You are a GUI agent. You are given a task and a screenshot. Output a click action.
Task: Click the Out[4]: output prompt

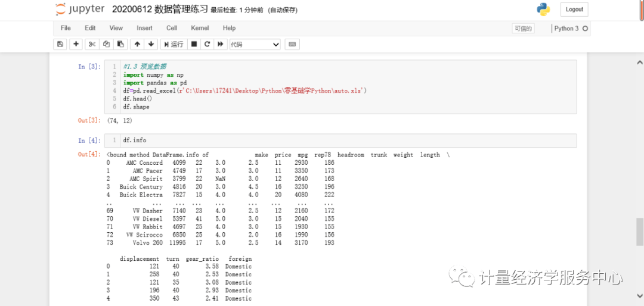(x=89, y=155)
